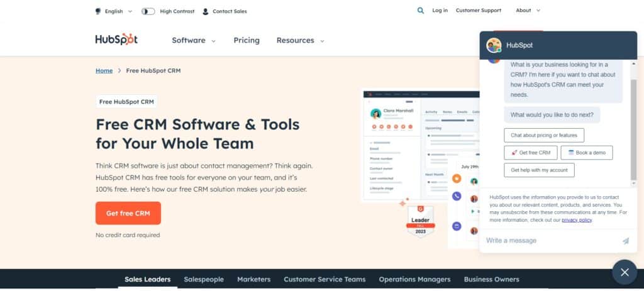Choose Book a demo chat option
The height and width of the screenshot is (291, 644).
coord(587,153)
